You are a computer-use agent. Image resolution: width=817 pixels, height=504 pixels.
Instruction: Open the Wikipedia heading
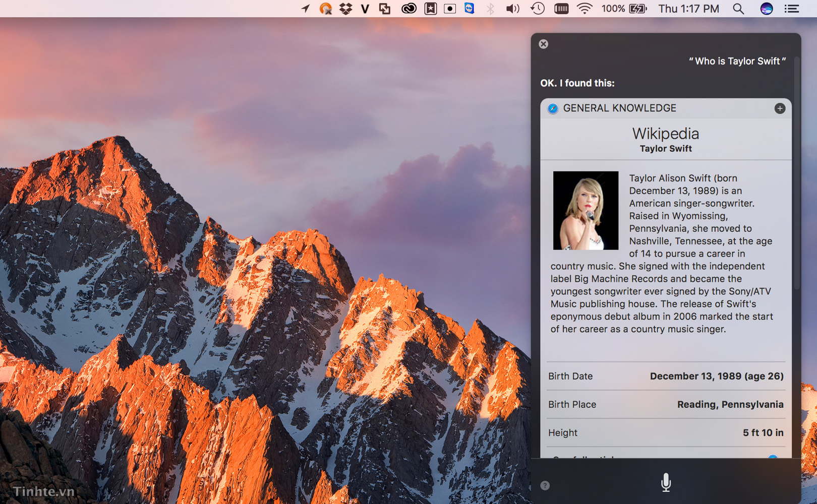click(666, 134)
